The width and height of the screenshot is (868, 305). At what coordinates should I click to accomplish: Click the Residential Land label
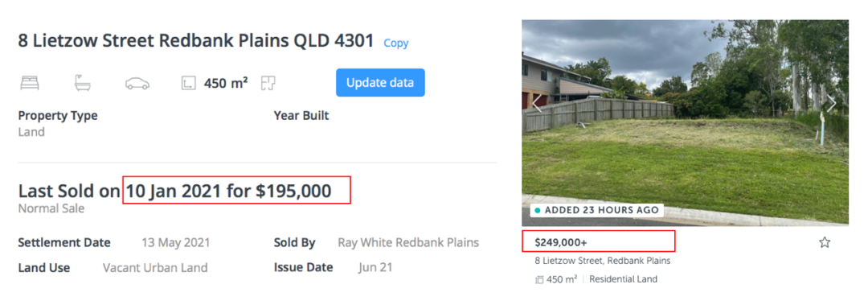coord(624,279)
